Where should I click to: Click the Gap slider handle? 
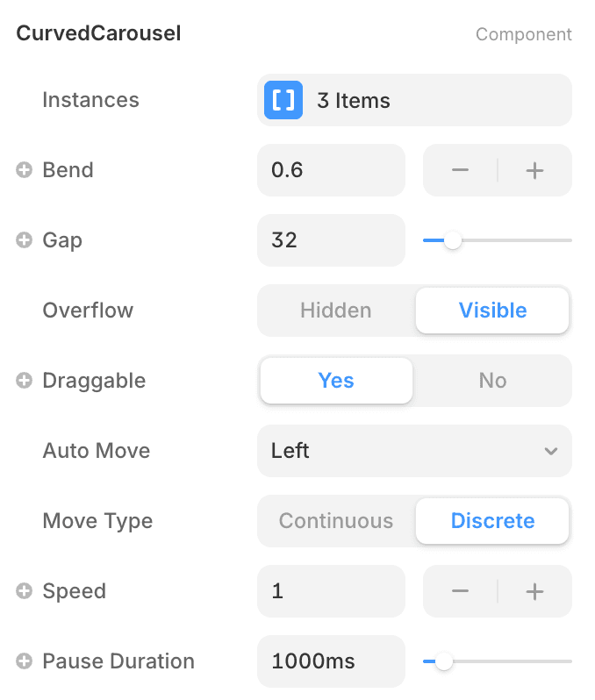[453, 240]
